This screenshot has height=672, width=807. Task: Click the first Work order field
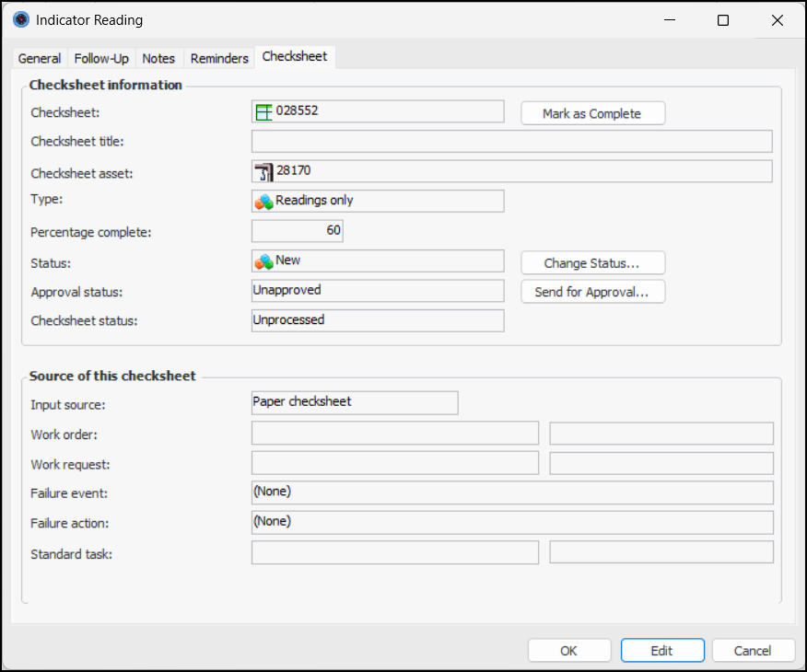coord(394,434)
